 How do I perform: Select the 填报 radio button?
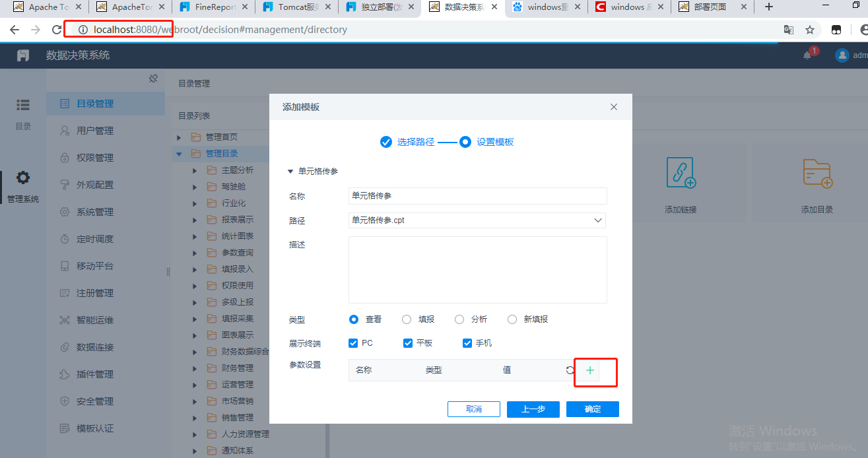[407, 319]
